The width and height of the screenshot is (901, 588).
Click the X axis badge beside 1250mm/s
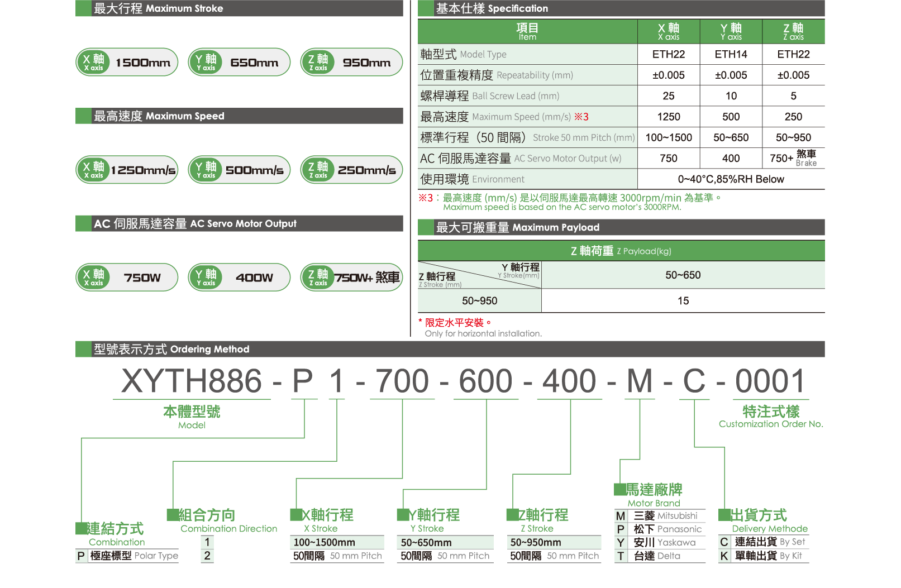pos(93,170)
